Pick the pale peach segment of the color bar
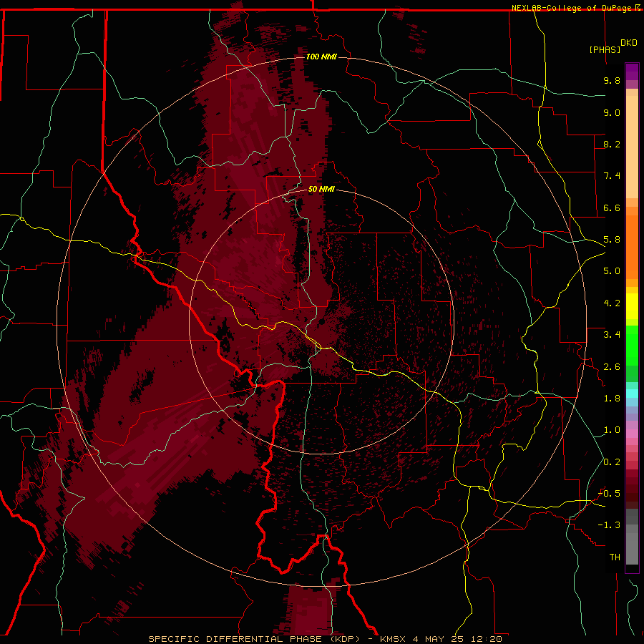The height and width of the screenshot is (644, 644). click(632, 147)
